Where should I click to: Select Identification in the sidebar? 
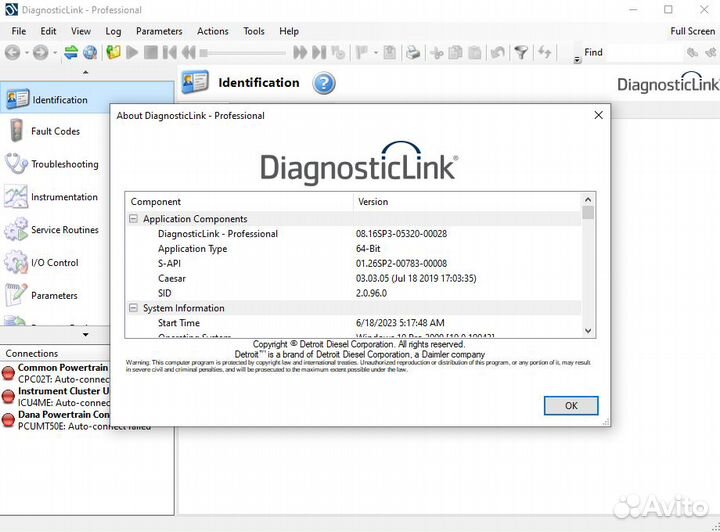click(87, 99)
